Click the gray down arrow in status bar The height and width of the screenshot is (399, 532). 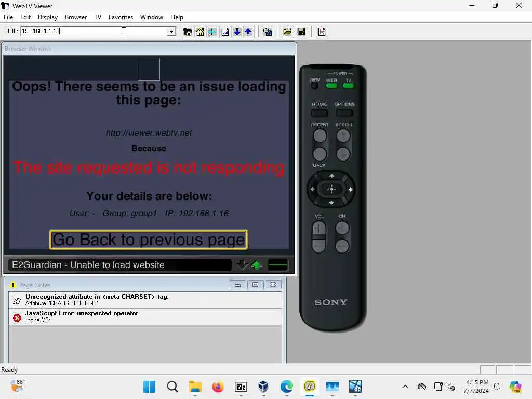coord(242,264)
